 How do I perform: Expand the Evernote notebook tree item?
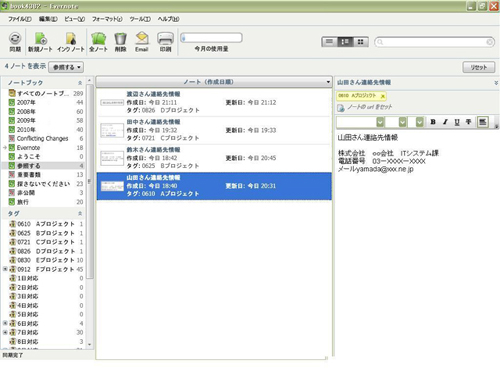[5, 148]
